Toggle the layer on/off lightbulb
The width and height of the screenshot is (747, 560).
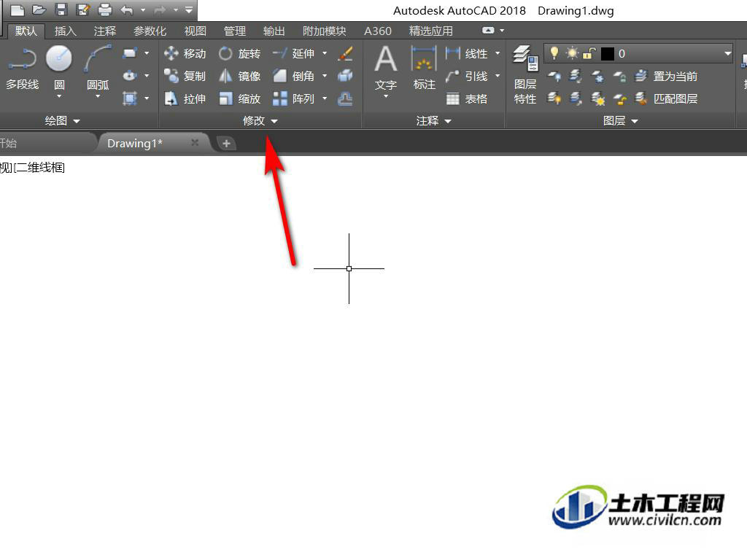(x=554, y=53)
